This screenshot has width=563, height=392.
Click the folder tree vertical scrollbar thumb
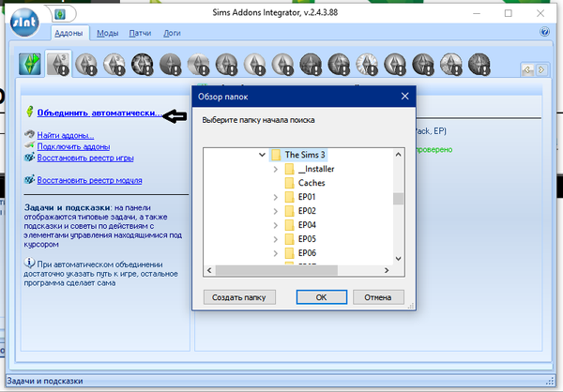398,199
